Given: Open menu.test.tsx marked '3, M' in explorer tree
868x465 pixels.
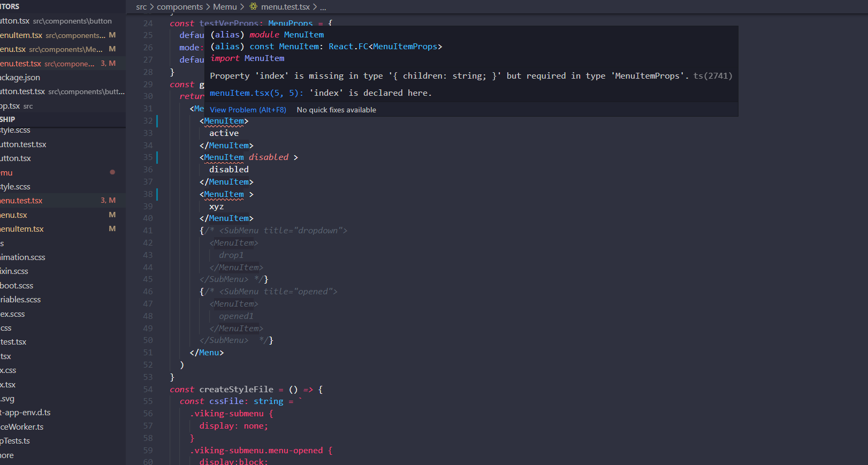Looking at the screenshot, I should [63, 201].
